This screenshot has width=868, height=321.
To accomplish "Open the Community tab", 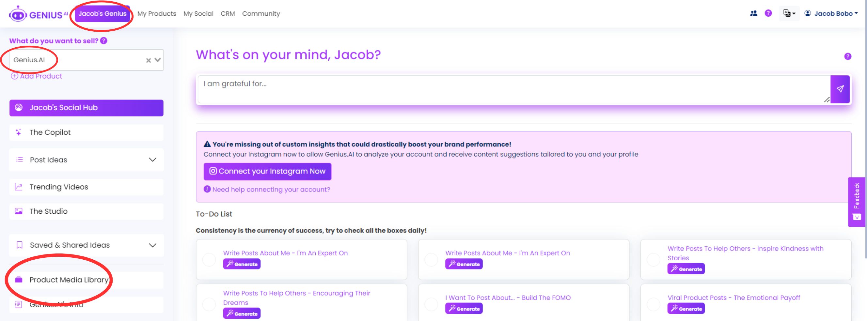I will [261, 13].
